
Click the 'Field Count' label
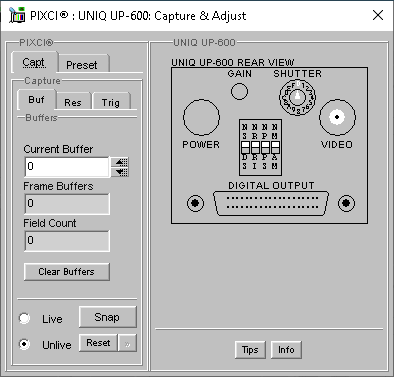[50, 223]
